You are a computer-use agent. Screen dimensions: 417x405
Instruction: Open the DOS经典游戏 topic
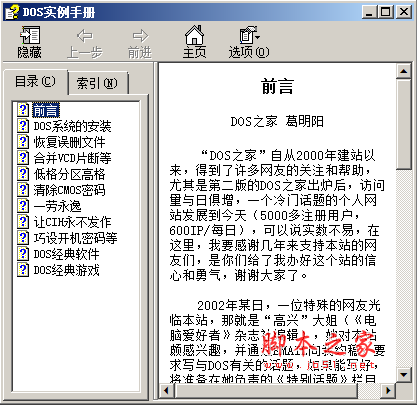(x=66, y=270)
